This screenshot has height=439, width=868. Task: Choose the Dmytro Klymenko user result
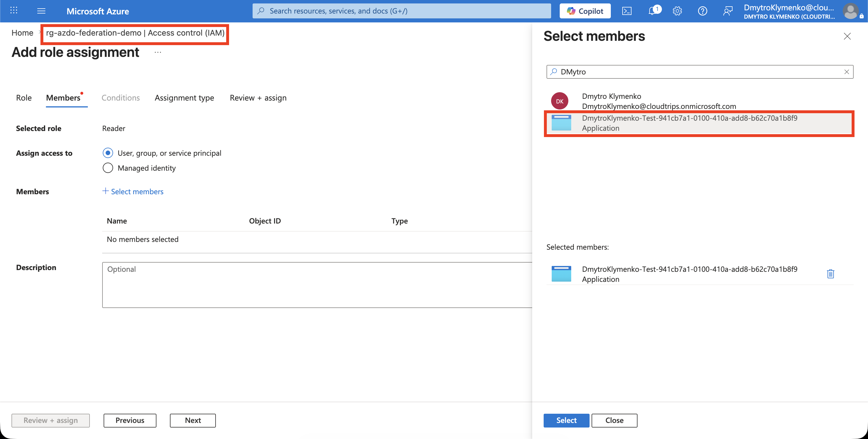pos(700,101)
